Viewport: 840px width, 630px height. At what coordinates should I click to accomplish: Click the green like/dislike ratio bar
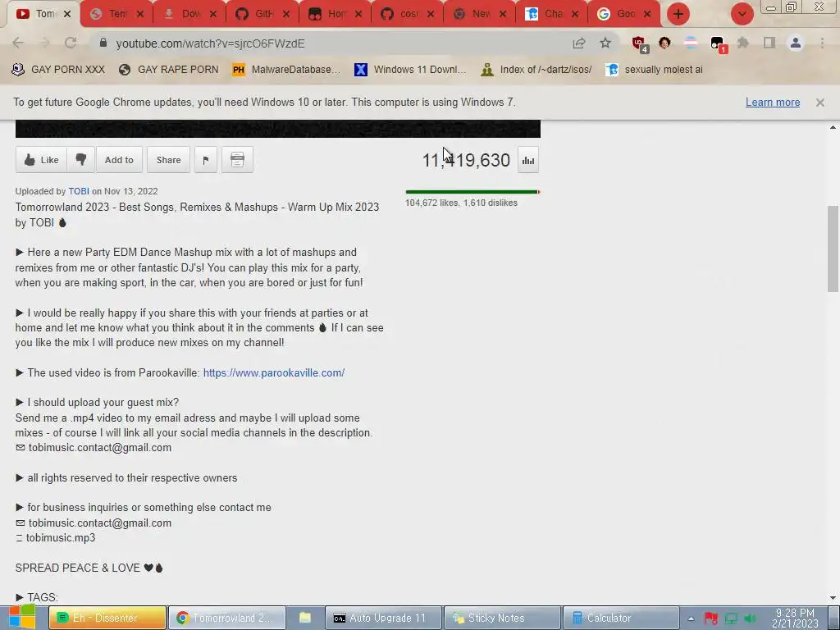coord(472,192)
